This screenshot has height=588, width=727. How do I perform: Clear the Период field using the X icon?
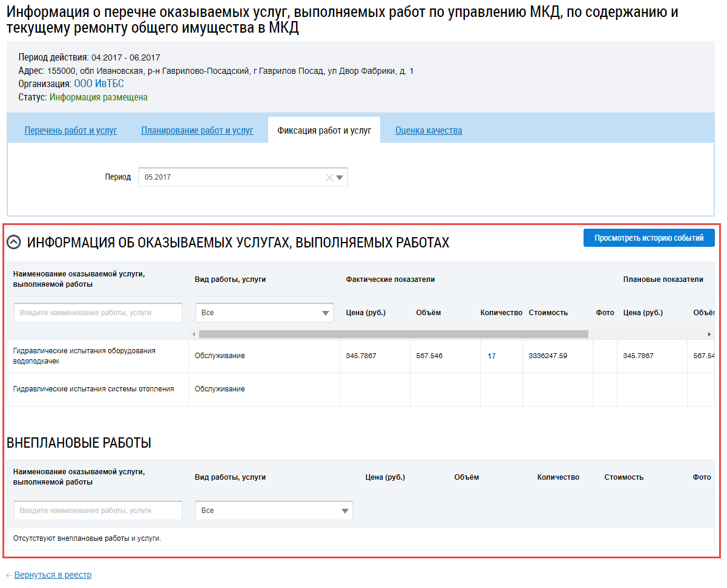329,178
